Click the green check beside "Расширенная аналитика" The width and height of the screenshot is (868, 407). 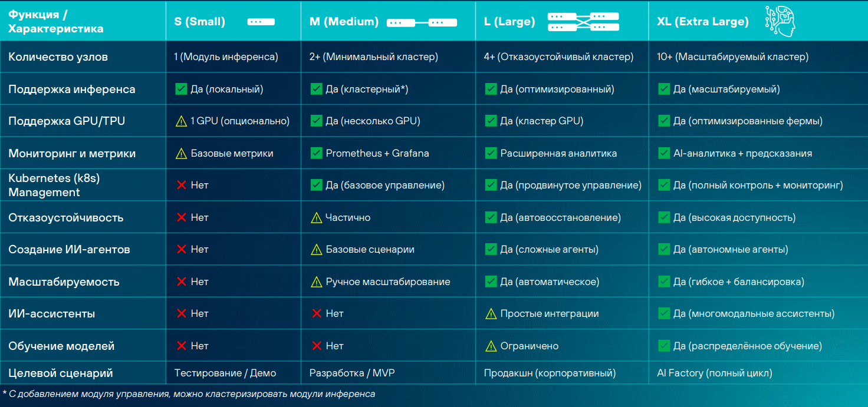point(491,153)
